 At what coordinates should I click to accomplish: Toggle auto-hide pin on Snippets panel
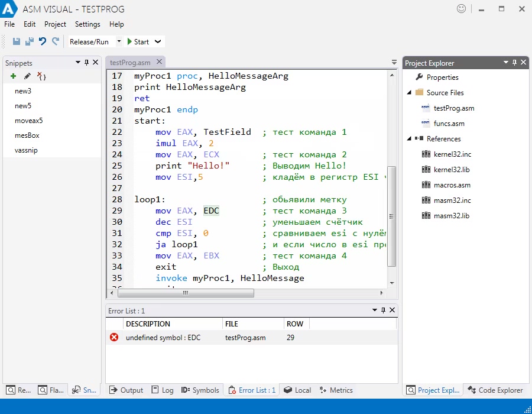click(x=87, y=63)
